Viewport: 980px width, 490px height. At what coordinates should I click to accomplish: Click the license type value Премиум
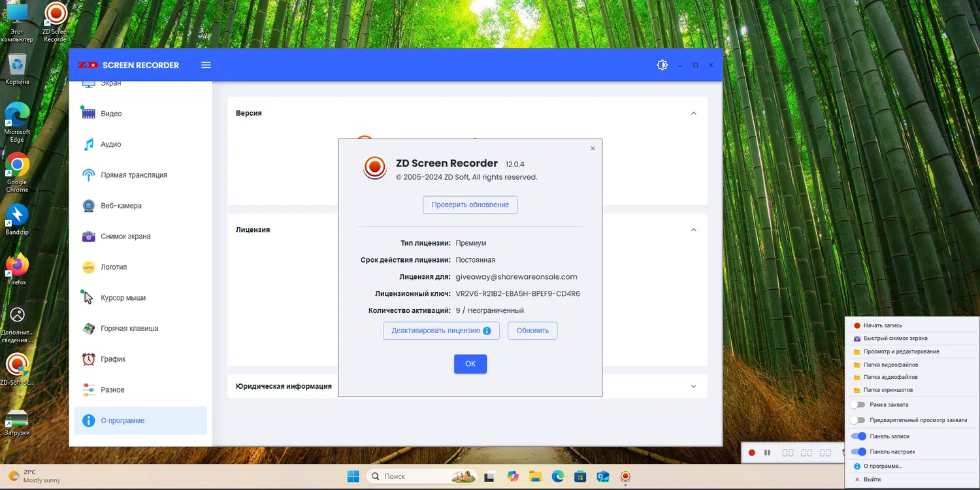click(471, 243)
